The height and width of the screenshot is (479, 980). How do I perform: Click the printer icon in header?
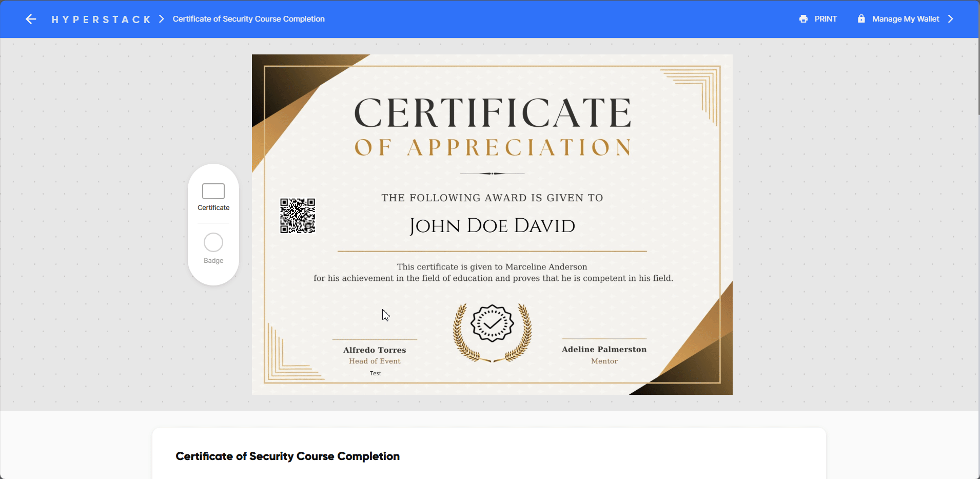(803, 19)
